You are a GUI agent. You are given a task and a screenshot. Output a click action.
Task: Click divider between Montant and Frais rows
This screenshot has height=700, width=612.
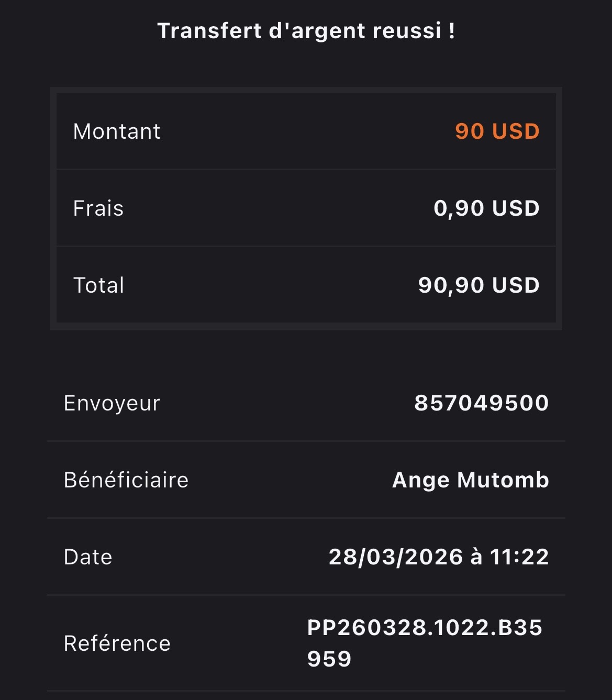click(306, 169)
